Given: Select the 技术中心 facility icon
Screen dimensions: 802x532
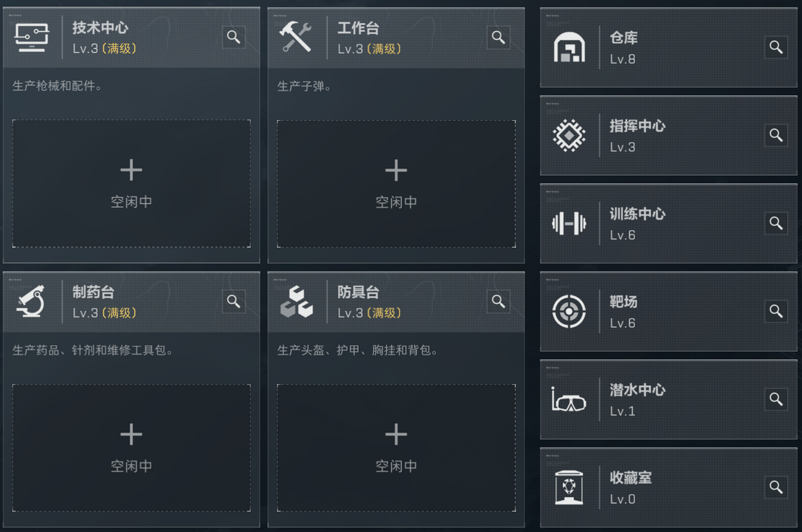Looking at the screenshot, I should [x=31, y=37].
